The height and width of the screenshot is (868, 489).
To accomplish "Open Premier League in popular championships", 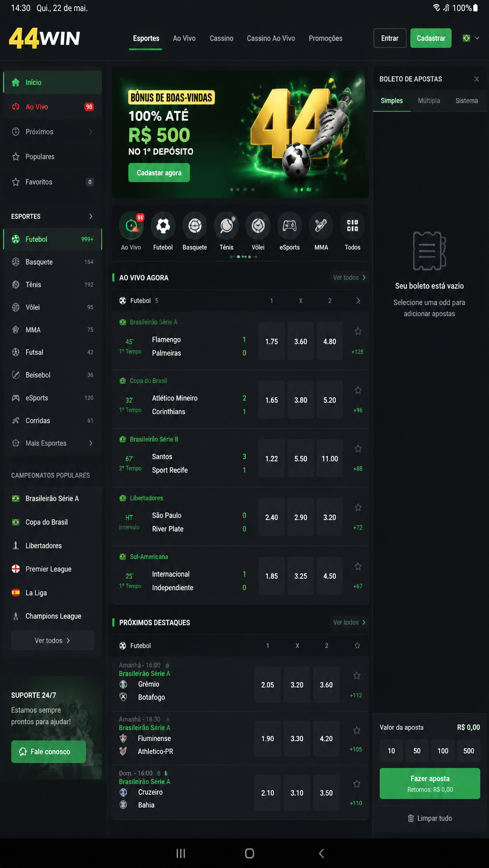I will click(x=52, y=569).
